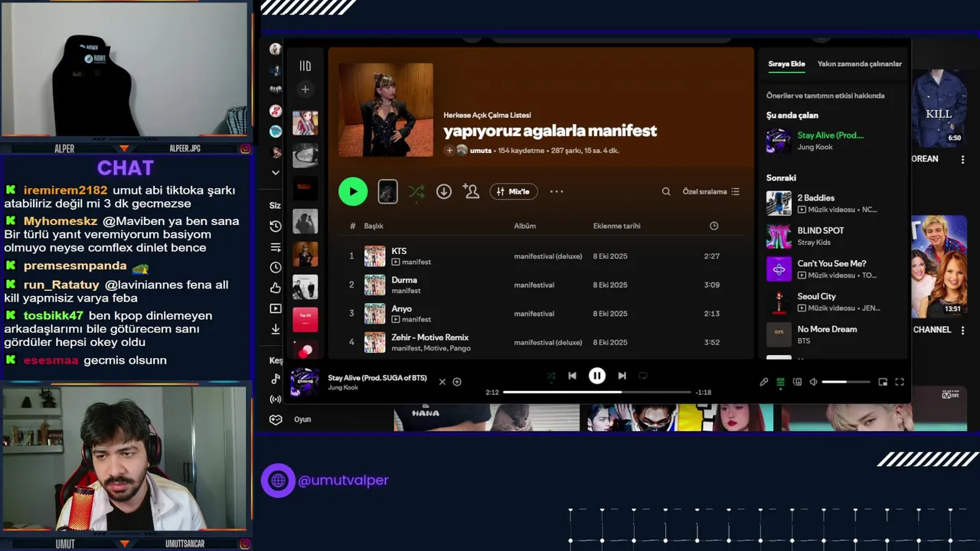980x551 pixels.
Task: Open Your Library icon in Spotify sidebar
Action: click(305, 66)
